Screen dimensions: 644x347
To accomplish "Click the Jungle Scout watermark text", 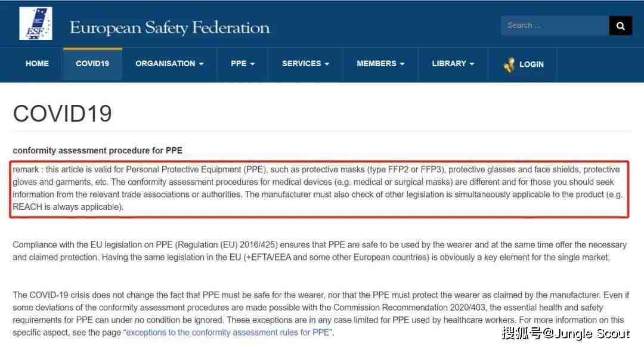I will (565, 333).
